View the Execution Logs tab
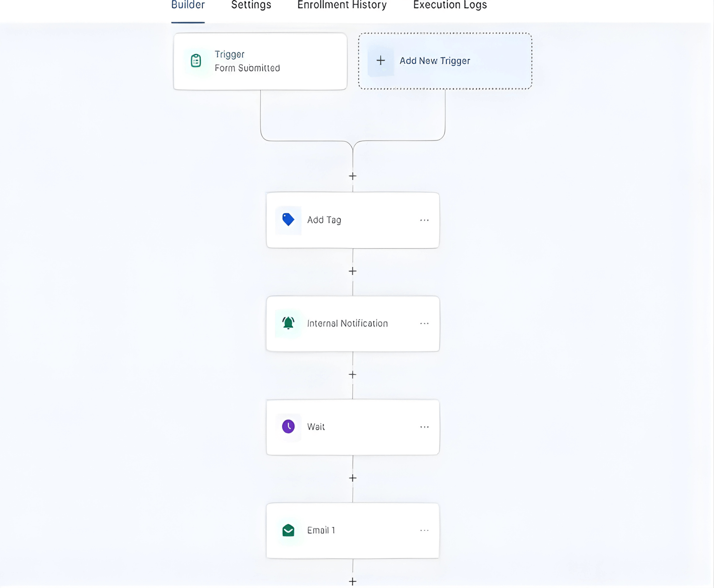The width and height of the screenshot is (714, 588). 450,6
